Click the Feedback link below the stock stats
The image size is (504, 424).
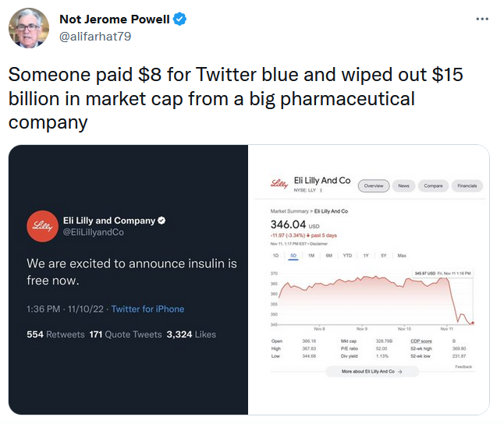463,366
